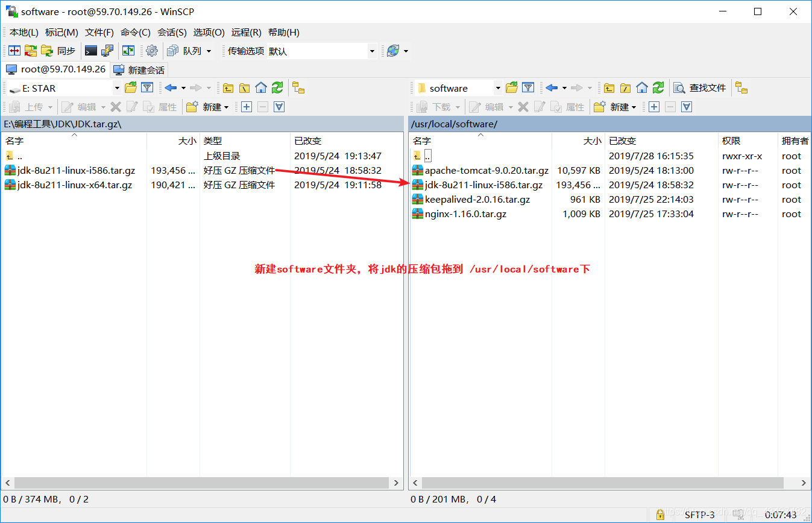Screen dimensions: 812x523
Task: Refresh the local panel
Action: (x=277, y=88)
